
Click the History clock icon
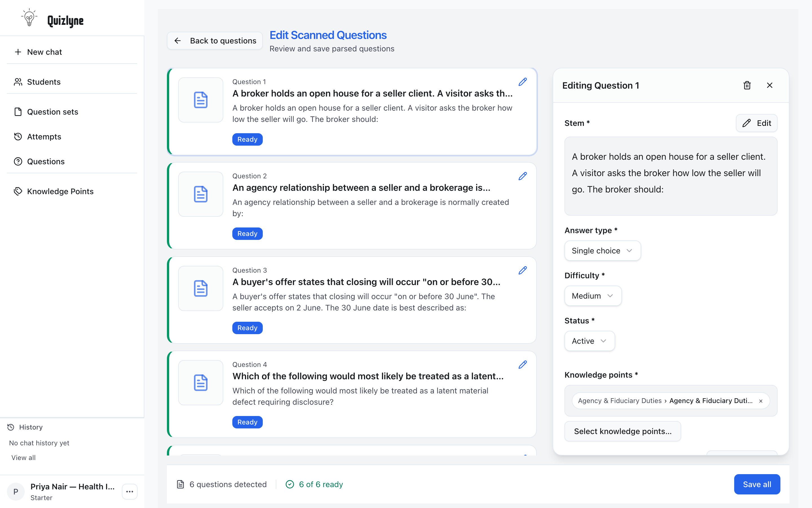coord(11,427)
